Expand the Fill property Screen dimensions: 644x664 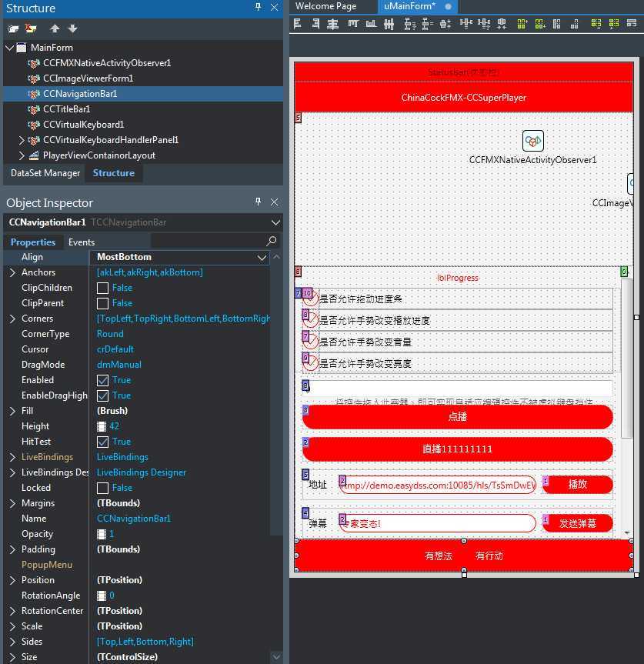click(x=12, y=411)
